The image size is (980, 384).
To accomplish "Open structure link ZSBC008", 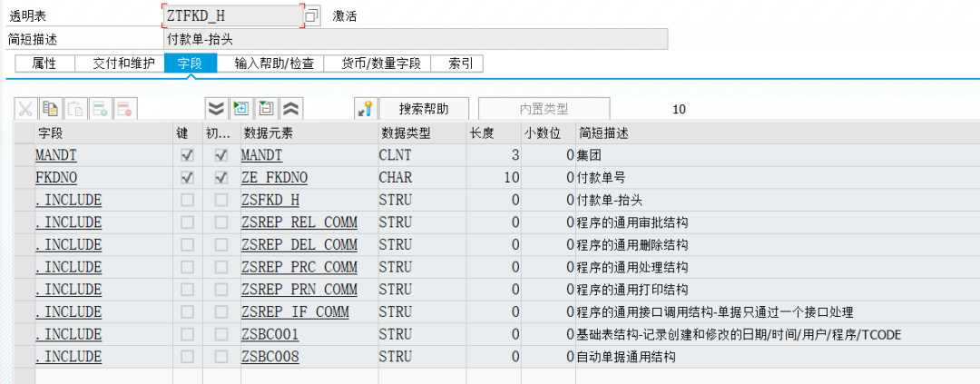I will coord(270,357).
